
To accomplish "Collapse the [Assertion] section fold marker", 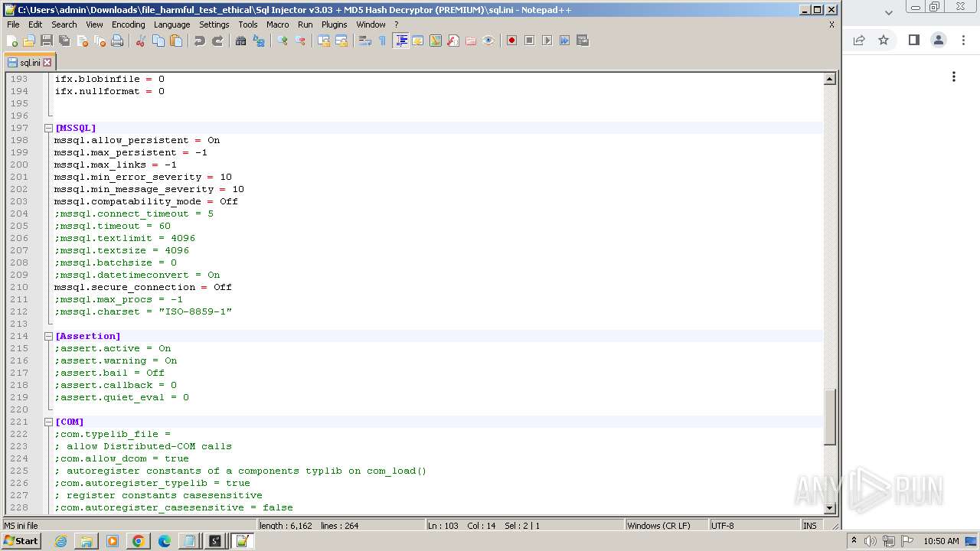I will (48, 336).
